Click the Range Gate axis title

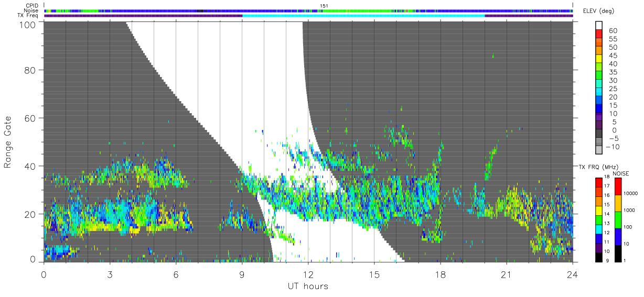(x=8, y=141)
